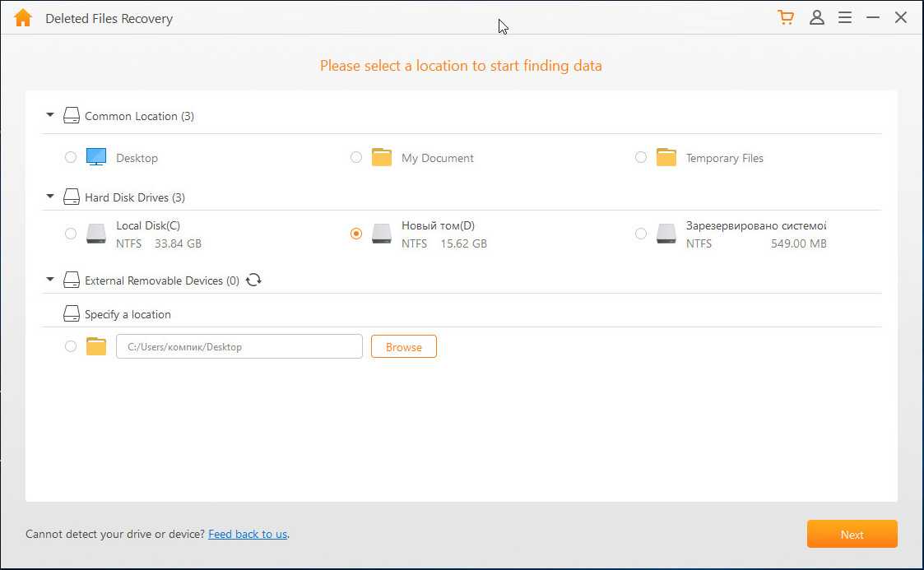Open the hamburger menu in title bar

(x=844, y=17)
